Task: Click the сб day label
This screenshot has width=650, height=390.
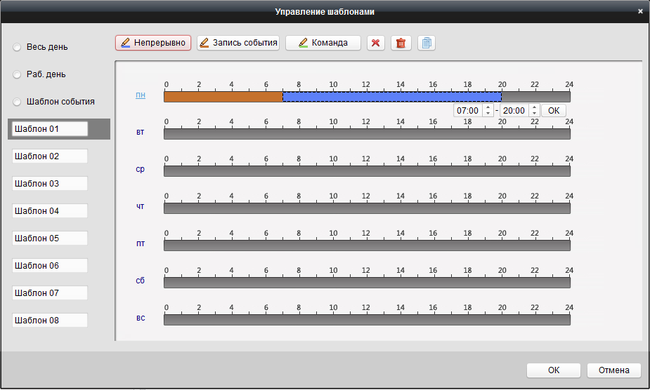Action: 140,281
